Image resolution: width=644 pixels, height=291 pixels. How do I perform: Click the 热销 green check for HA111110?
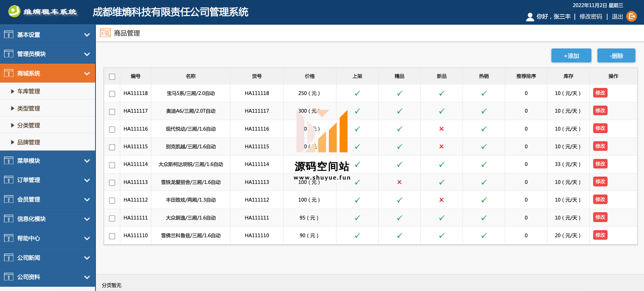[x=484, y=235]
